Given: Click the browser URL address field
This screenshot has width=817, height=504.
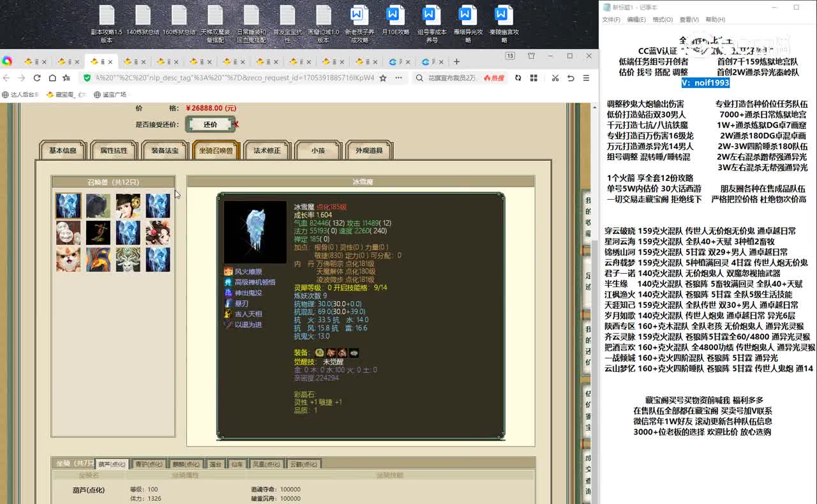Looking at the screenshot, I should coord(235,78).
